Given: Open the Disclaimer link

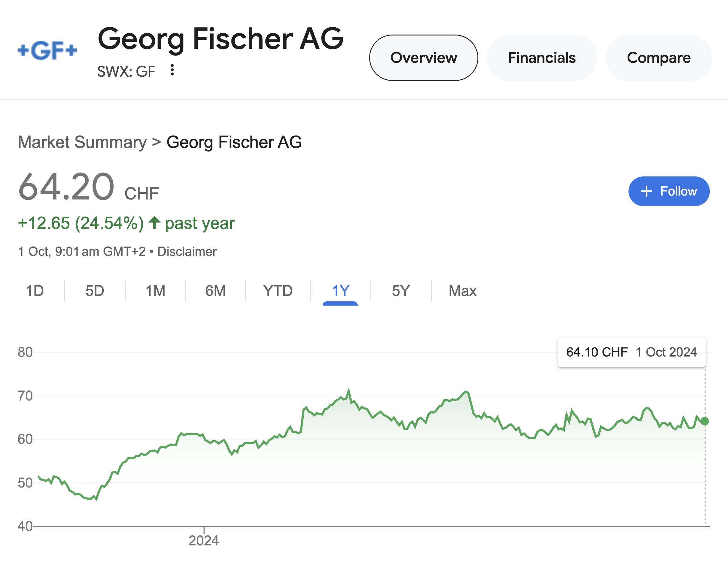Looking at the screenshot, I should pyautogui.click(x=187, y=252).
